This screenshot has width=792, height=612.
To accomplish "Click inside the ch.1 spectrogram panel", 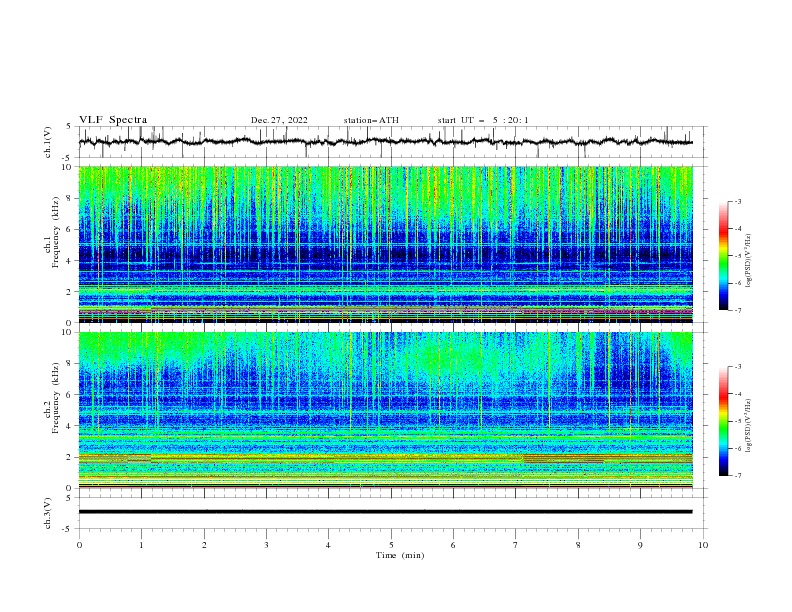I will pos(386,244).
